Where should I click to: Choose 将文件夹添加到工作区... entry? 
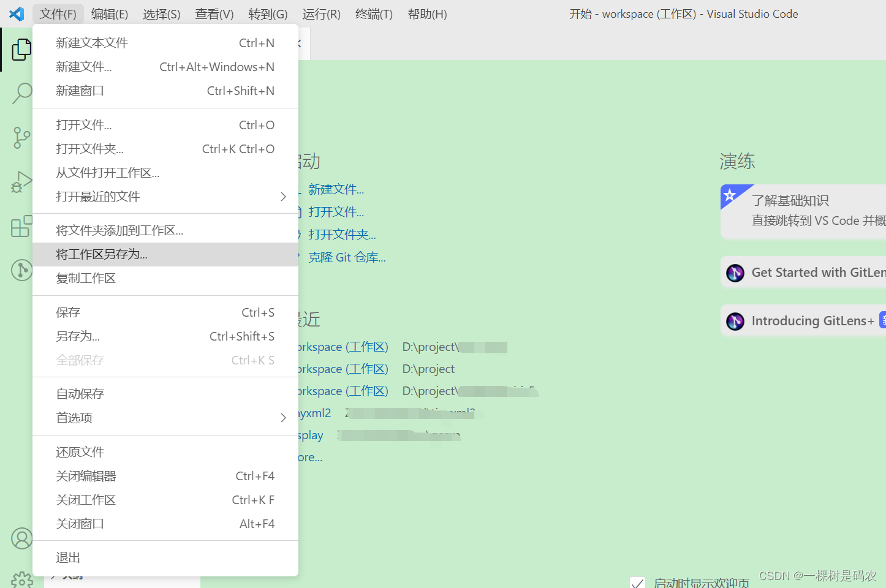click(x=165, y=230)
